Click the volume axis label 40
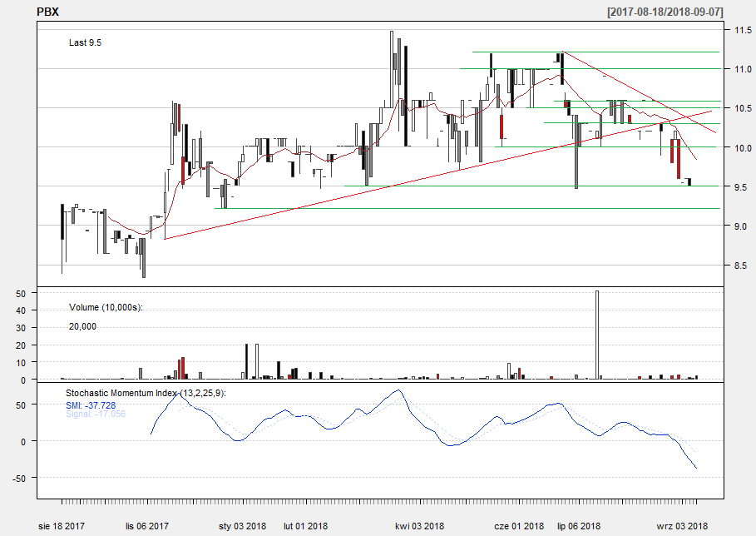756x536 pixels. [x=21, y=310]
